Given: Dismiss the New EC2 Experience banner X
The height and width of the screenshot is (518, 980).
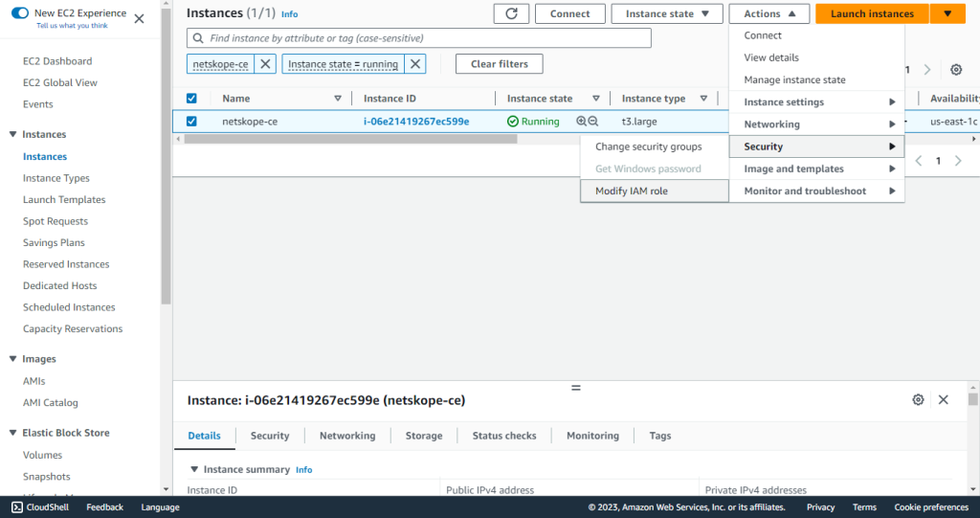Looking at the screenshot, I should click(x=140, y=19).
